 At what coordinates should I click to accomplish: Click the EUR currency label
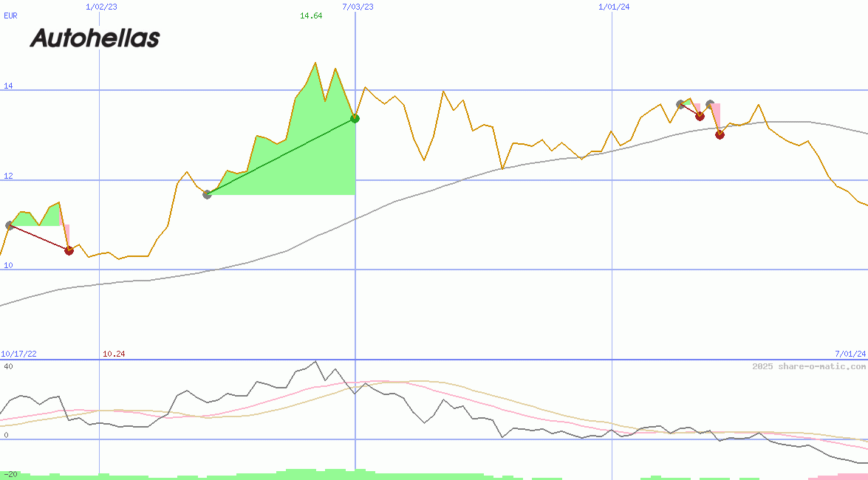(x=10, y=16)
